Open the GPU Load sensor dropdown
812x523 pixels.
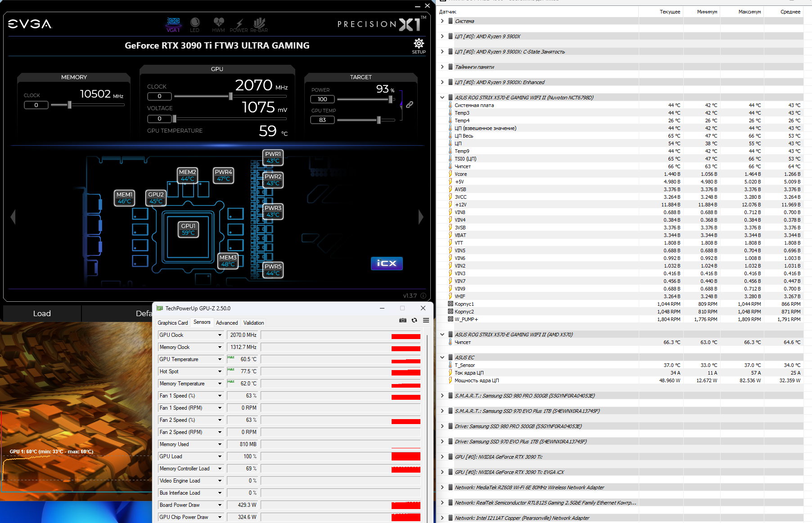point(220,456)
